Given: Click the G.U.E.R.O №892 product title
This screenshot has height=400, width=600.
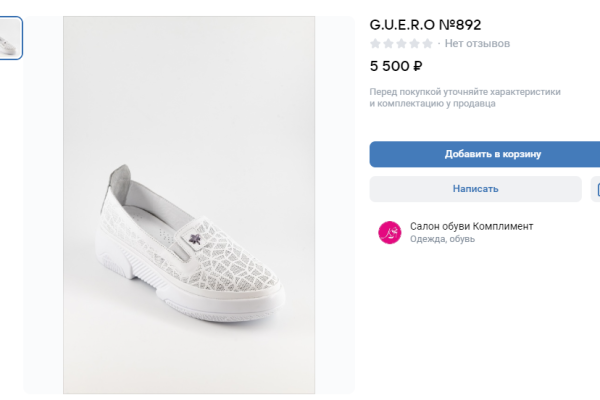Looking at the screenshot, I should 425,25.
